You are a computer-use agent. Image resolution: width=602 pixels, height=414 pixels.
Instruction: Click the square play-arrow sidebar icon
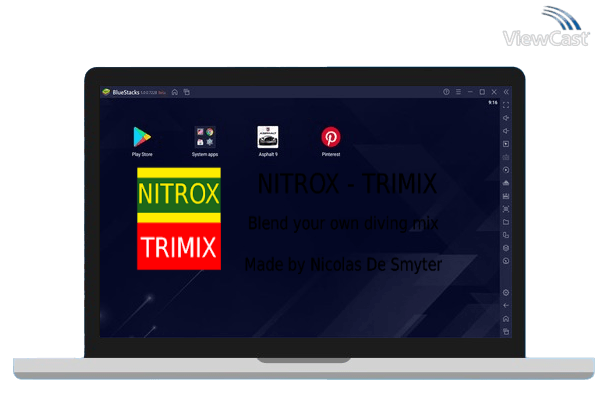tap(506, 144)
